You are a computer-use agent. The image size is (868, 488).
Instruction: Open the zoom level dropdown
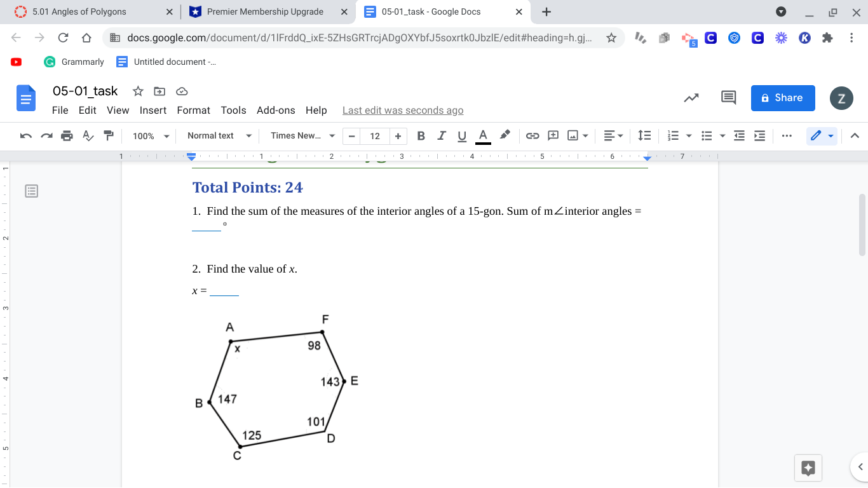[x=150, y=135]
